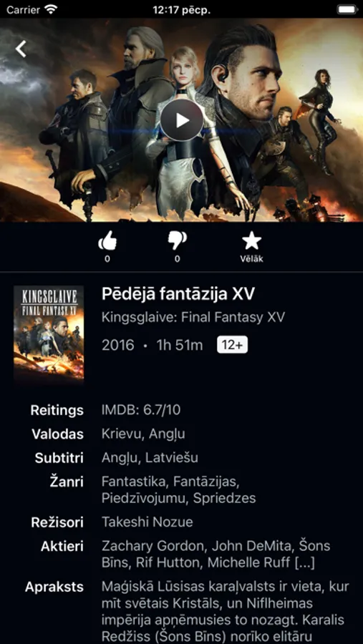Tap the battery indicator icon
Screen dimensions: 363x644
point(347,9)
